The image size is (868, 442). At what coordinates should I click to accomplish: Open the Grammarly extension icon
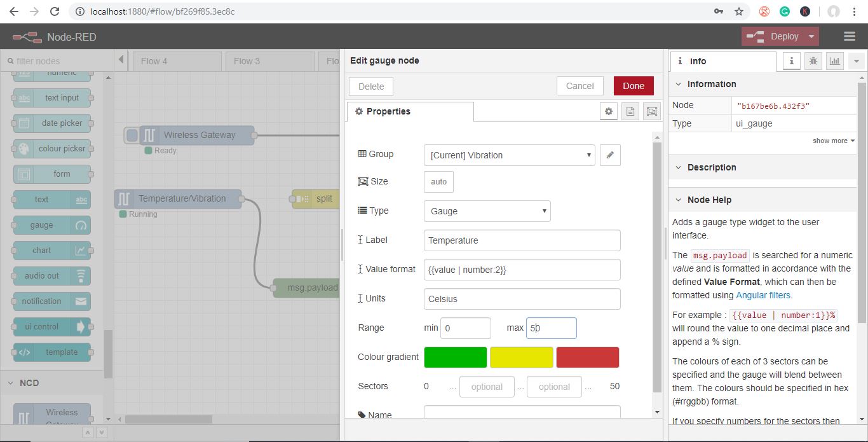point(785,11)
